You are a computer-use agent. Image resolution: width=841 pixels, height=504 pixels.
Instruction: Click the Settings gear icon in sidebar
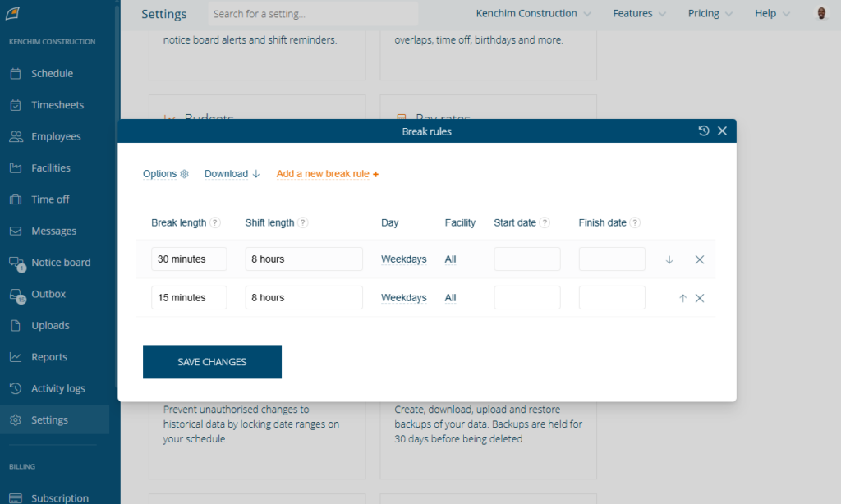(x=16, y=419)
